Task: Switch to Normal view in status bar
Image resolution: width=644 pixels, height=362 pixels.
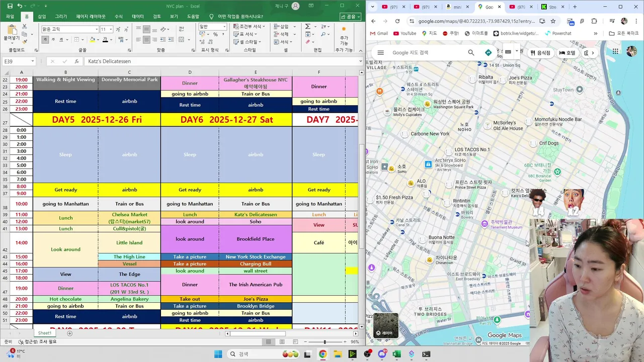Action: click(x=269, y=342)
